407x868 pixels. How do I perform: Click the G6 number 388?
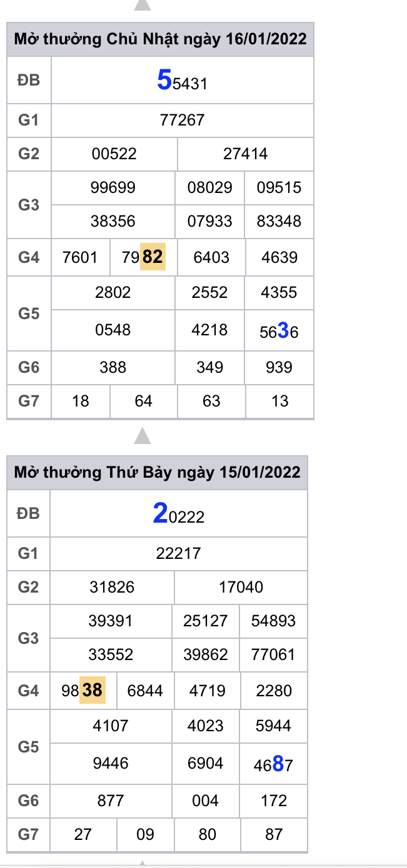click(113, 367)
